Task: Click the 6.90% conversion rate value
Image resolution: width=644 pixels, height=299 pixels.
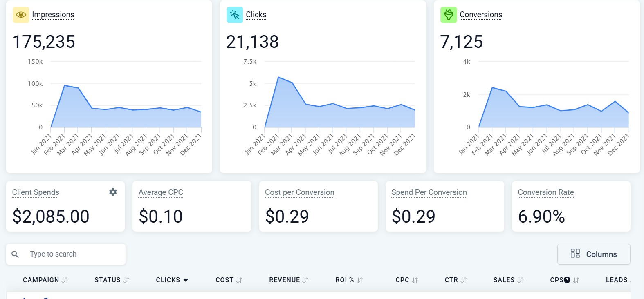Action: pos(541,216)
